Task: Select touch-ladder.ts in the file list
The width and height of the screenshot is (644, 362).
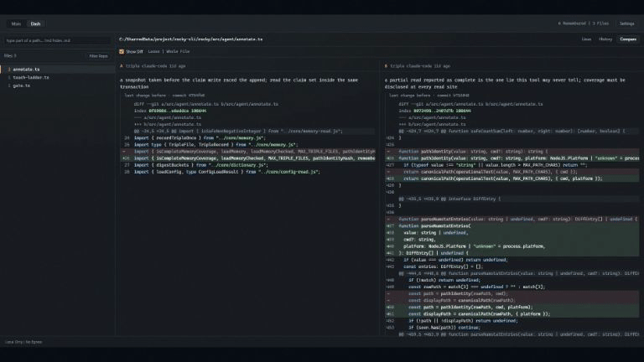Action: [x=58, y=78]
